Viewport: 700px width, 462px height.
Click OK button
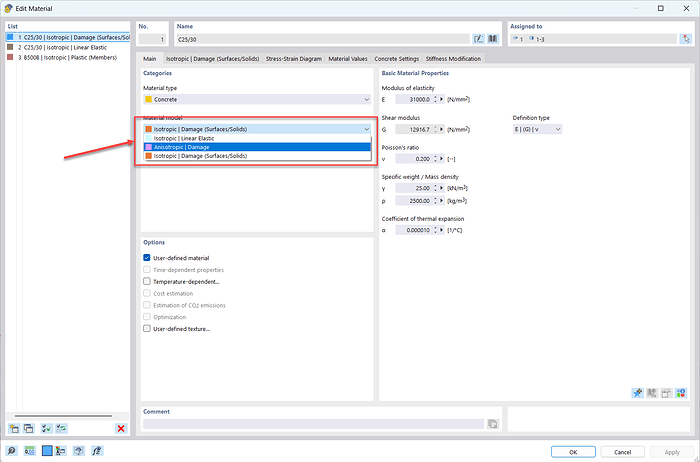tap(572, 452)
